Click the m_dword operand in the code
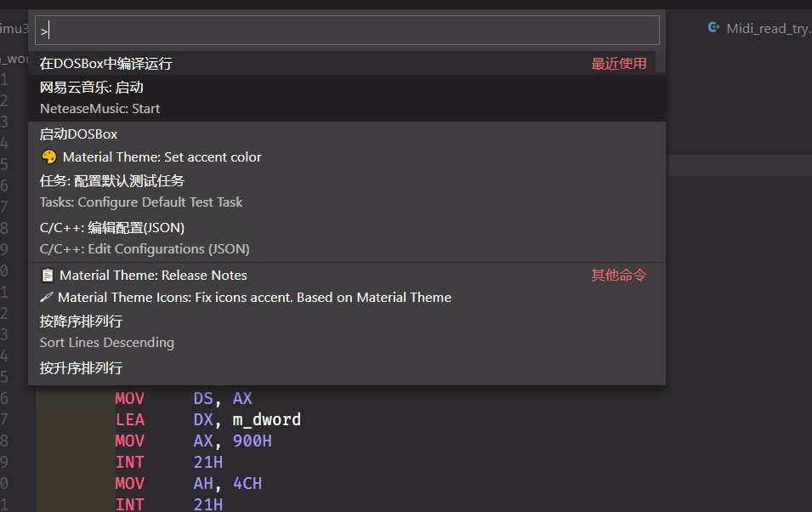812x512 pixels. coord(266,420)
